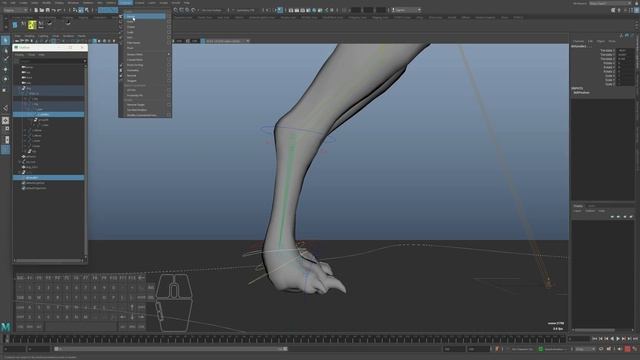Choose Pole Vector in the Constrain menu
Viewport: 640px width, 360px height.
(133, 43)
